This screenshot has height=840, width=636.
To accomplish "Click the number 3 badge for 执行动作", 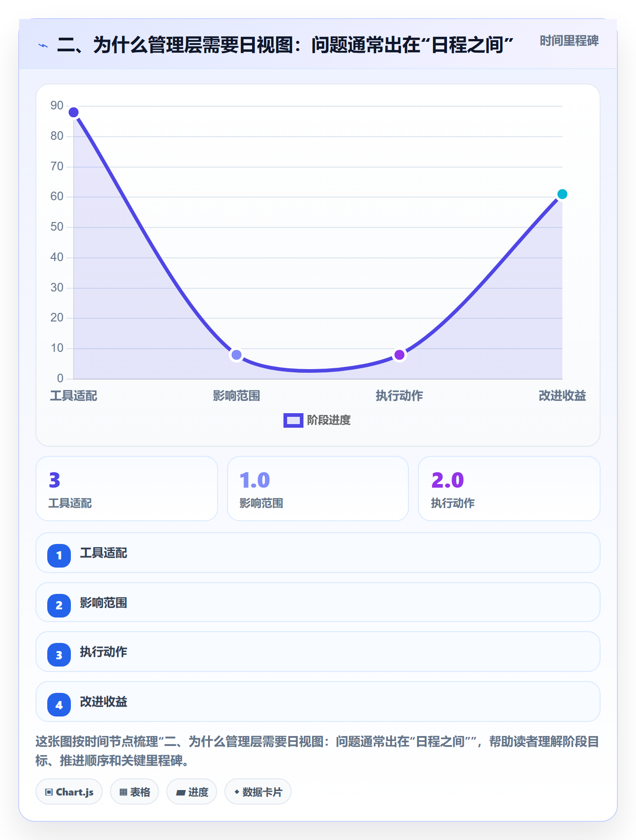I will click(59, 655).
